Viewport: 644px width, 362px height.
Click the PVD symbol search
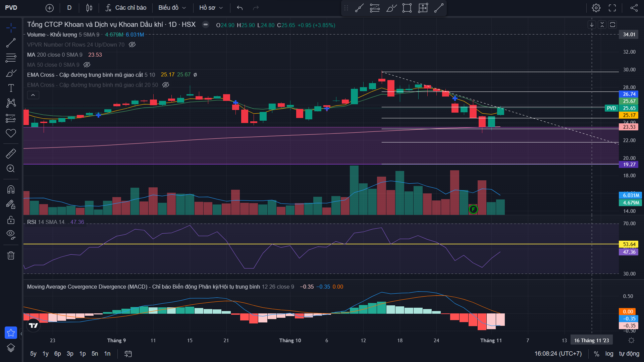coord(11,8)
